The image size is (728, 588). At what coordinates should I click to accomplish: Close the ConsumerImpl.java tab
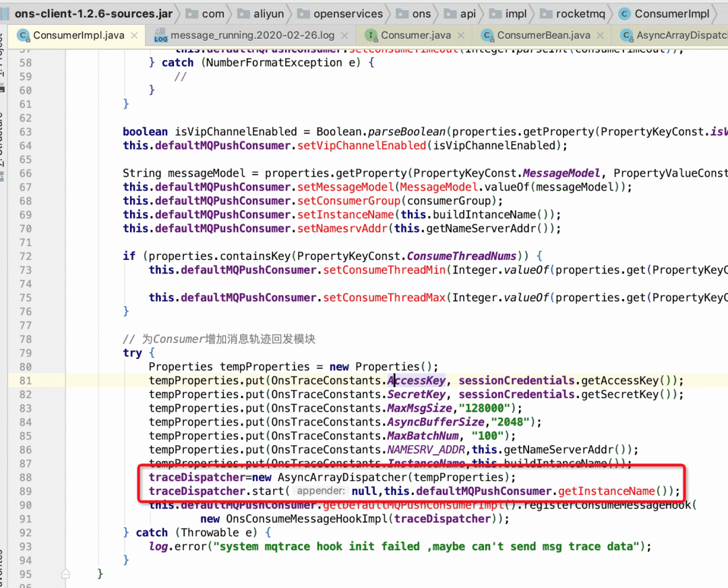pos(134,35)
